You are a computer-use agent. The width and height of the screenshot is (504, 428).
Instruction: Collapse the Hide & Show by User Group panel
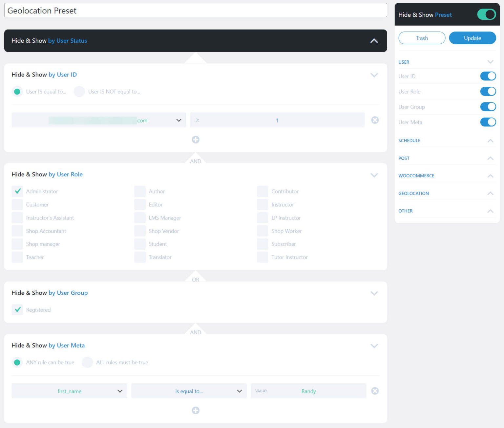(374, 293)
